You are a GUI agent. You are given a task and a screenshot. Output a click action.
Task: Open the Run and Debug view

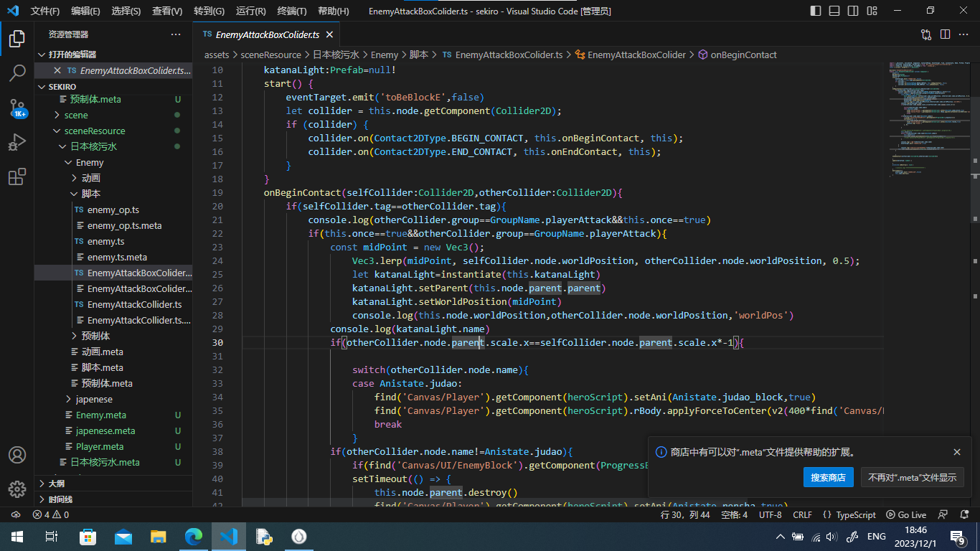(17, 143)
